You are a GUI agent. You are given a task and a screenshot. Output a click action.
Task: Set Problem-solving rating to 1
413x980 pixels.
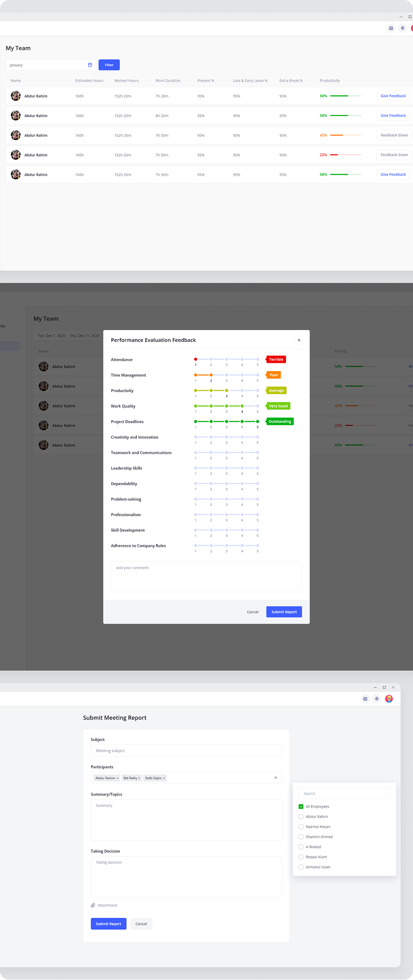click(x=196, y=499)
